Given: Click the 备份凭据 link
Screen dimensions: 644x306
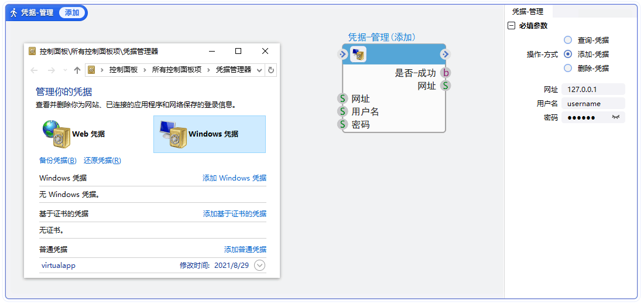Looking at the screenshot, I should 57,161.
